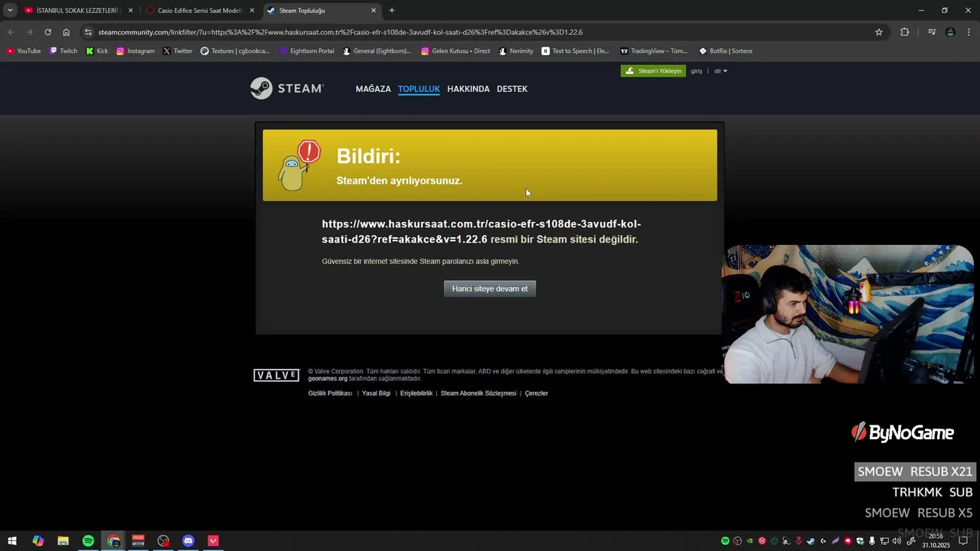Click the site info icon in address bar
Screen dimensions: 980x551
point(88,32)
